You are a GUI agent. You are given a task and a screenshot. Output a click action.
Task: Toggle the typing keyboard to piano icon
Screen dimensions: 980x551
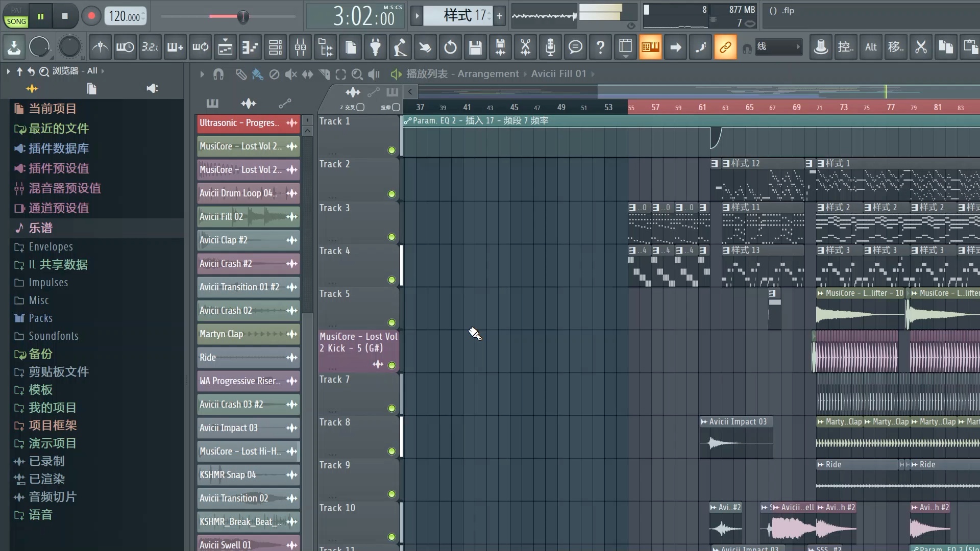[650, 47]
